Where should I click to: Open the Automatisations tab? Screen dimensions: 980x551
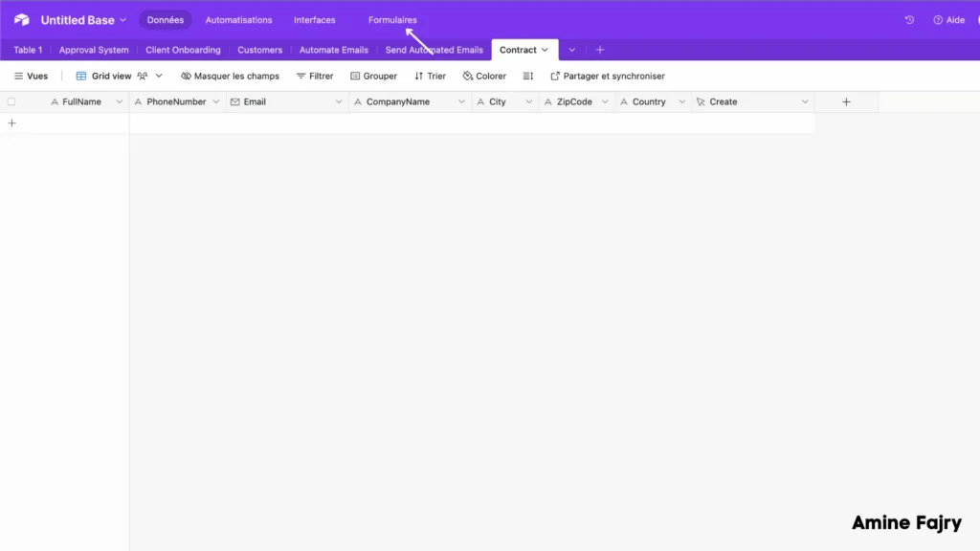coord(238,20)
